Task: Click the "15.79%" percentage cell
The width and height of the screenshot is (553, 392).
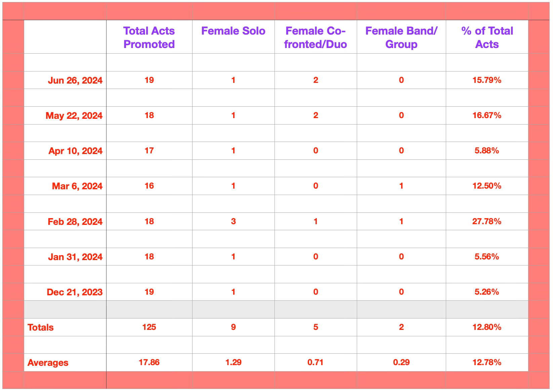Action: pos(487,80)
